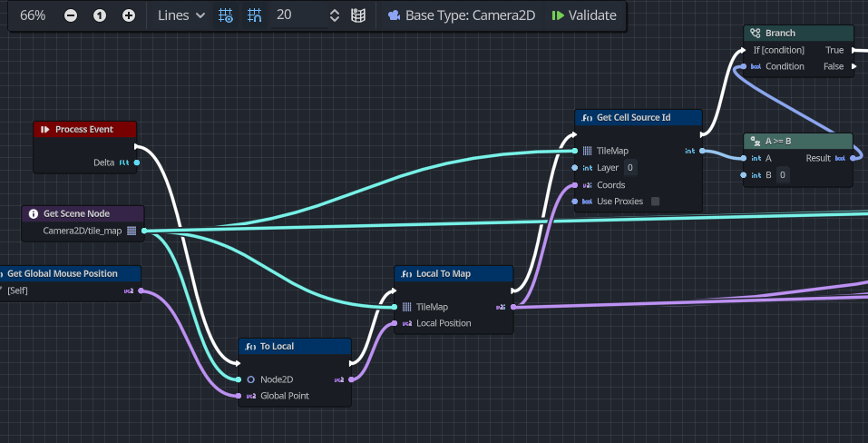
Task: Click the Delta float output port
Action: [x=137, y=162]
